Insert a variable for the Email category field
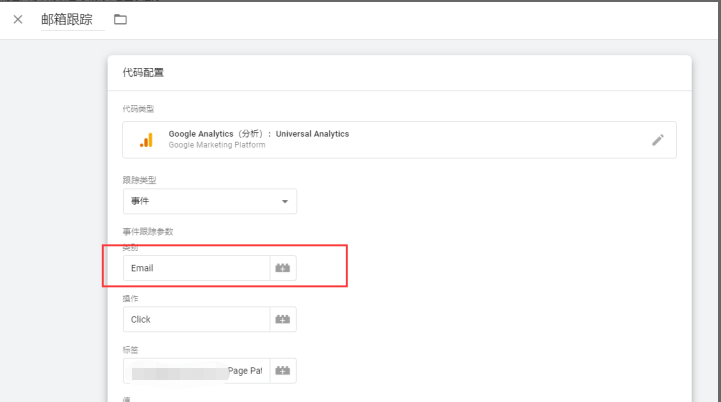 (x=283, y=268)
